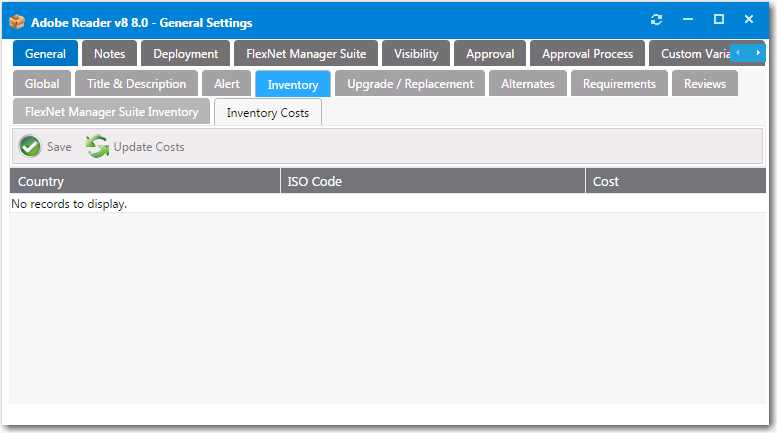Open the FlexNet Manager Suite Inventory tab
777x433 pixels.
pyautogui.click(x=112, y=112)
